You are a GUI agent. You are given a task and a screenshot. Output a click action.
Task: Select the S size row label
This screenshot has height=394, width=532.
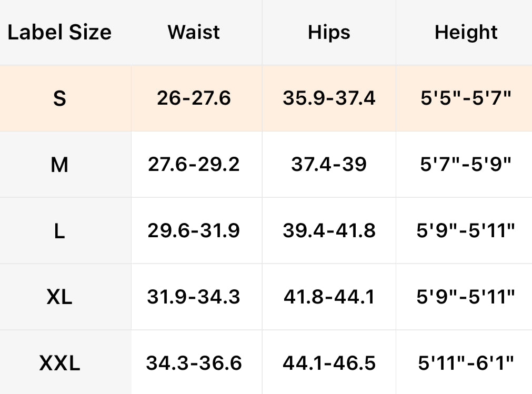(59, 98)
